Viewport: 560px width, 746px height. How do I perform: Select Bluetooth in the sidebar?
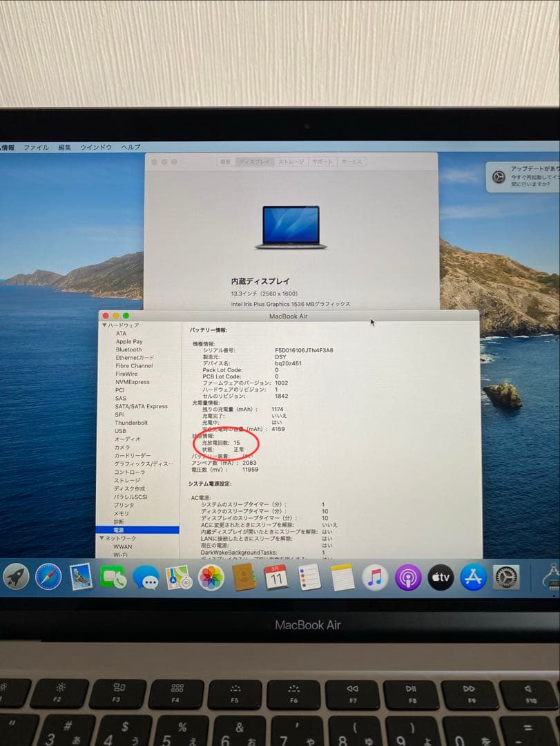(x=128, y=350)
